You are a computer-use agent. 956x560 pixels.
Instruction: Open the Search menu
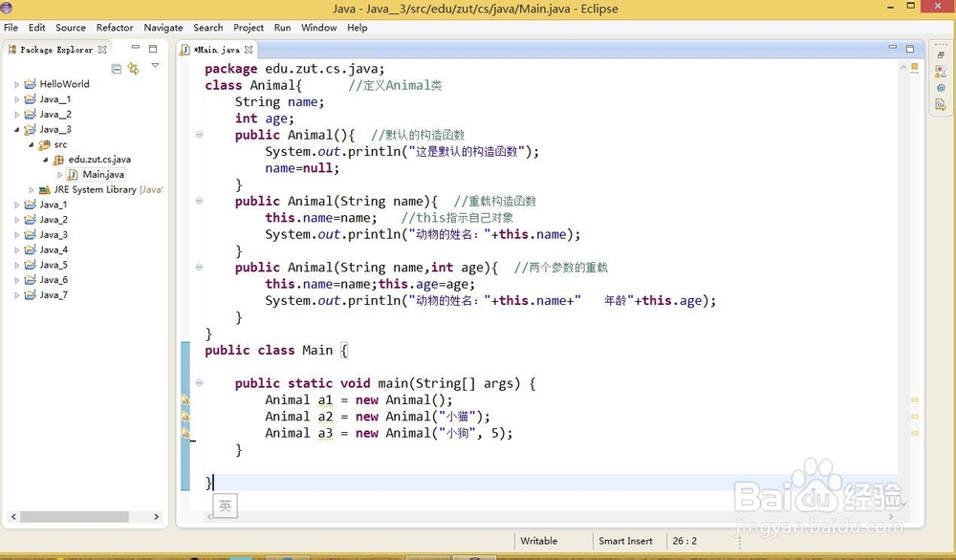207,28
